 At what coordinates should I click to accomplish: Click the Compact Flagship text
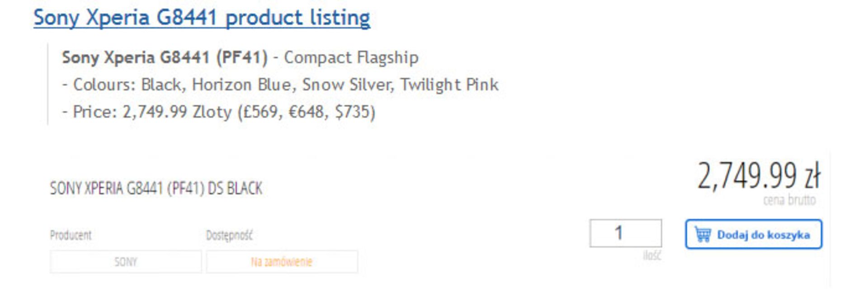[351, 58]
